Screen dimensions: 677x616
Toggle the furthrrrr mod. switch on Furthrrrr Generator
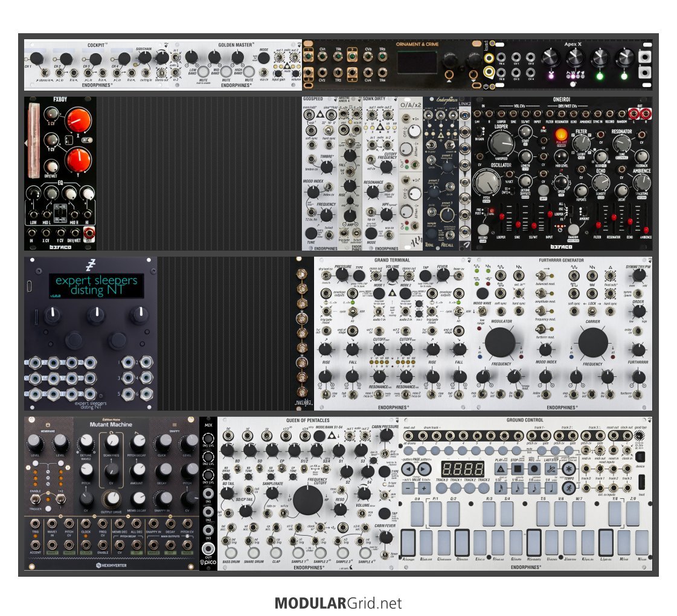coord(540,328)
